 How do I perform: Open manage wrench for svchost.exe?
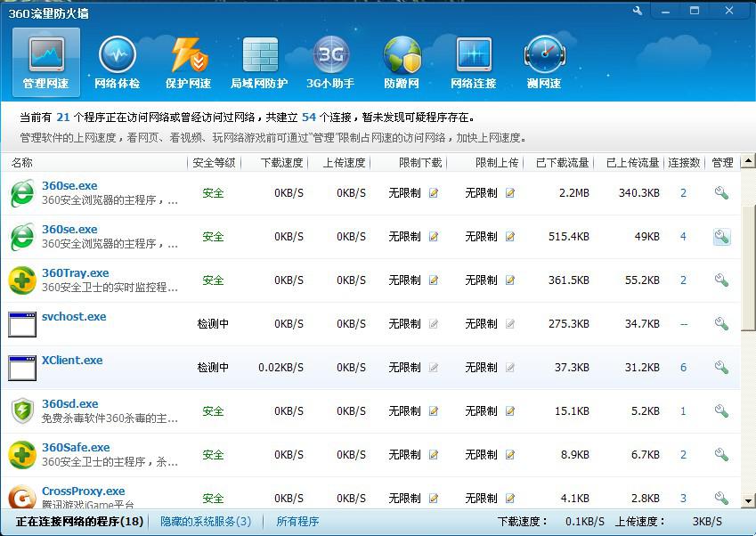721,324
